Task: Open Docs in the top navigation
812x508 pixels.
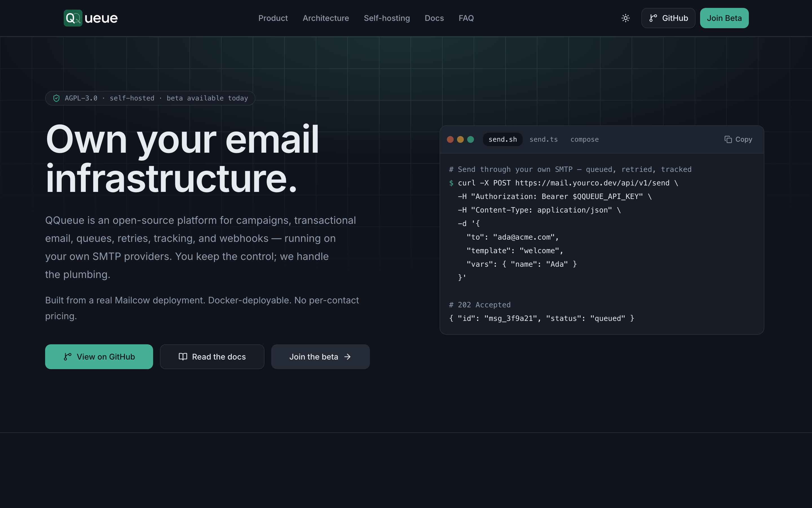Action: pyautogui.click(x=434, y=18)
